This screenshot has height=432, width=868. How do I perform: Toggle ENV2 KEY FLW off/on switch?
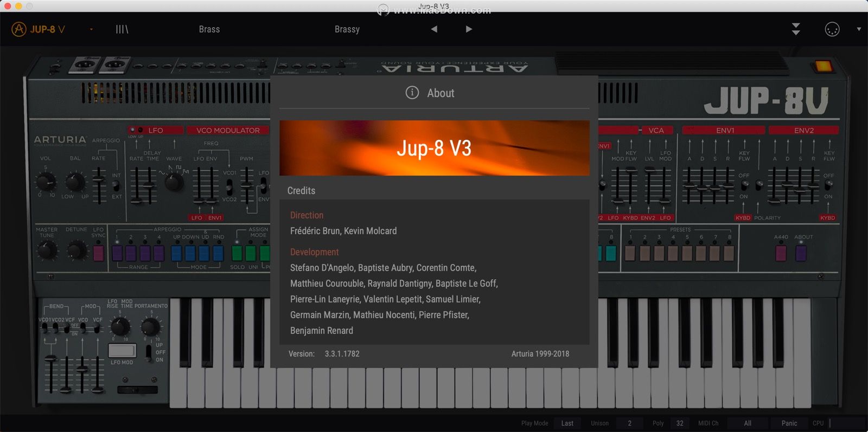[x=828, y=186]
